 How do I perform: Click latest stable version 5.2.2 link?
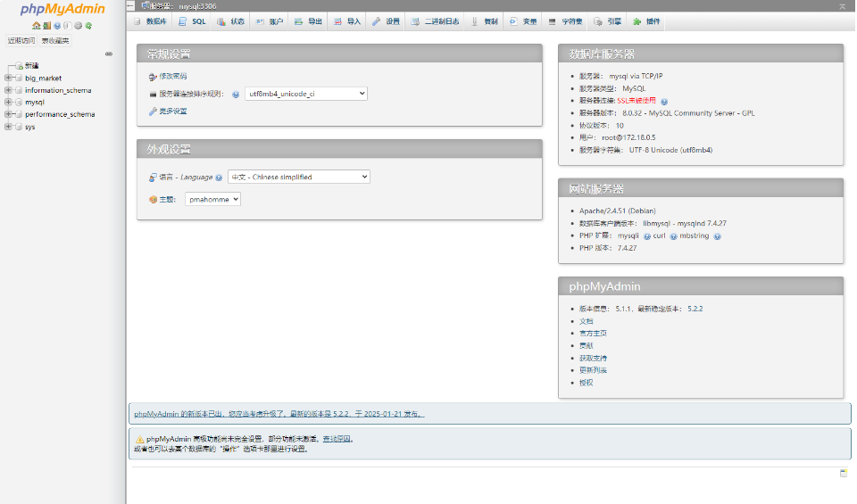point(695,309)
